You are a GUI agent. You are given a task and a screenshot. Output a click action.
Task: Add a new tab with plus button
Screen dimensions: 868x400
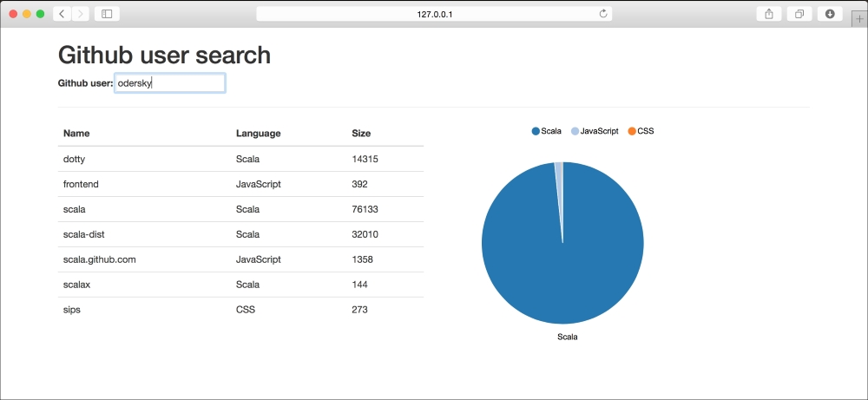pos(859,18)
